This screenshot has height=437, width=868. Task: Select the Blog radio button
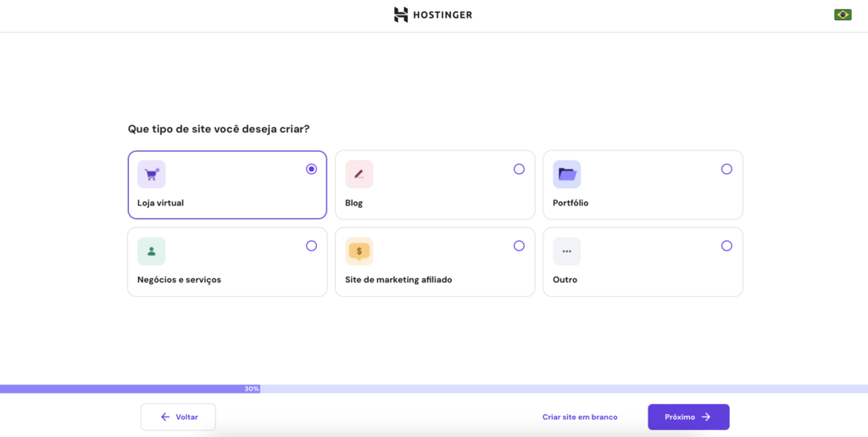(519, 169)
